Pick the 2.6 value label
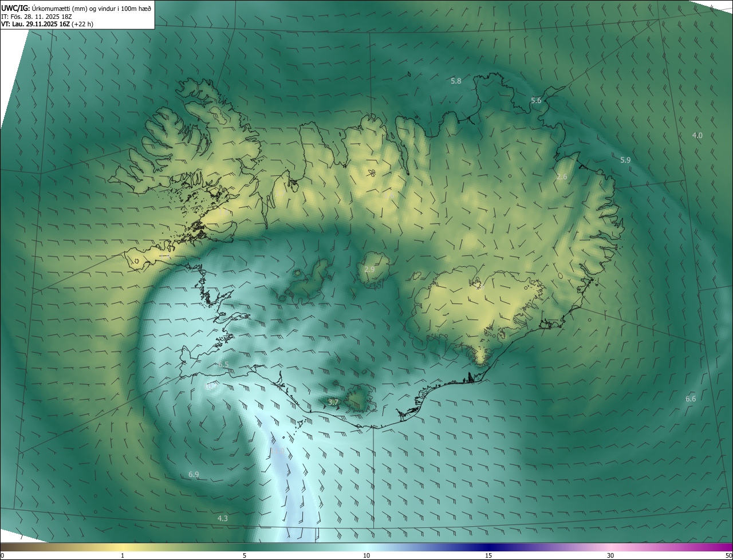Screen dimensions: 733x560 coord(562,177)
